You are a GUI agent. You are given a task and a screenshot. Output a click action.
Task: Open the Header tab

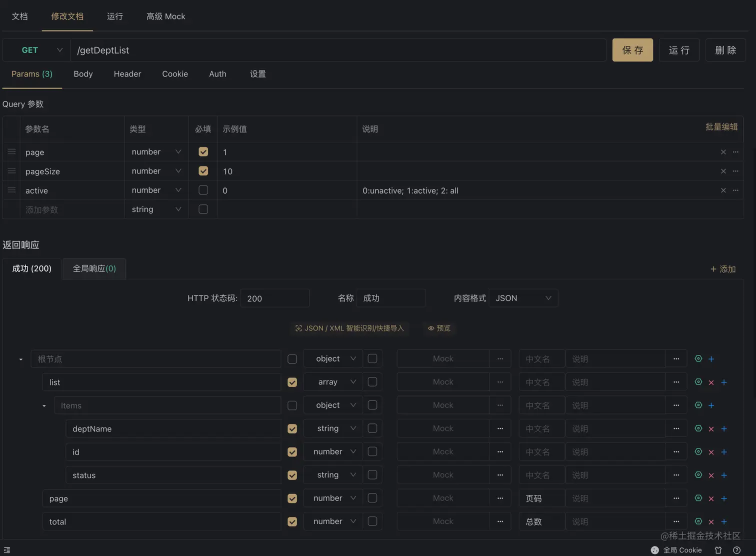[127, 74]
